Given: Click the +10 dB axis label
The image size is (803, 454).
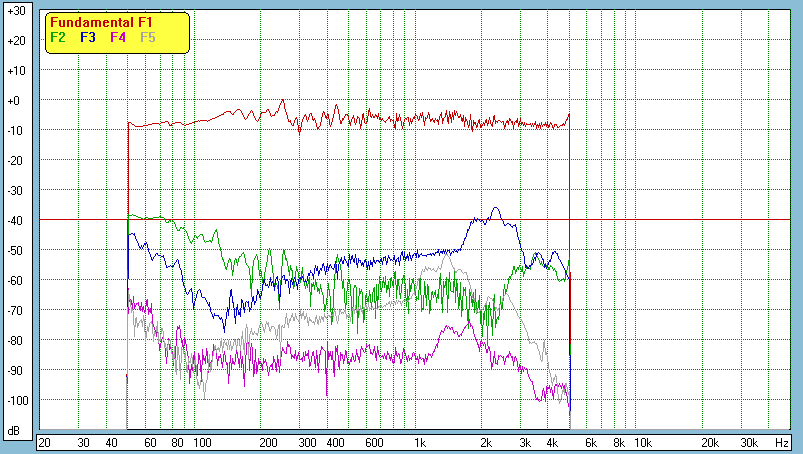Looking at the screenshot, I should (x=16, y=71).
